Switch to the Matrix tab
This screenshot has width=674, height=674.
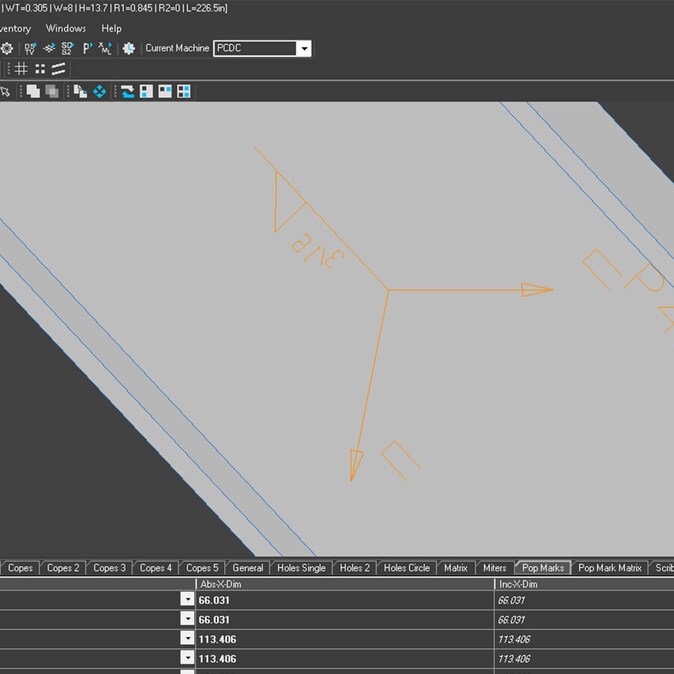(x=456, y=568)
